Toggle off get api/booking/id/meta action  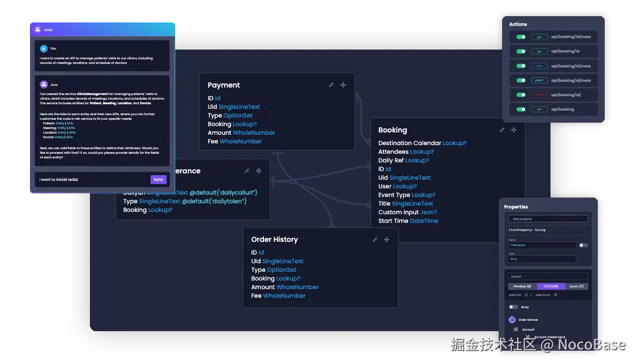pos(521,37)
